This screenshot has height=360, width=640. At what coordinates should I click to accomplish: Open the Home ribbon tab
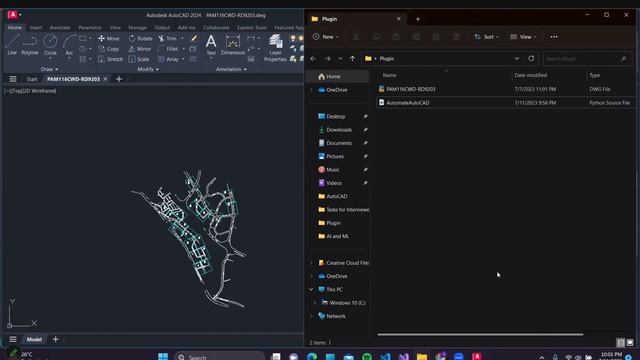point(15,27)
